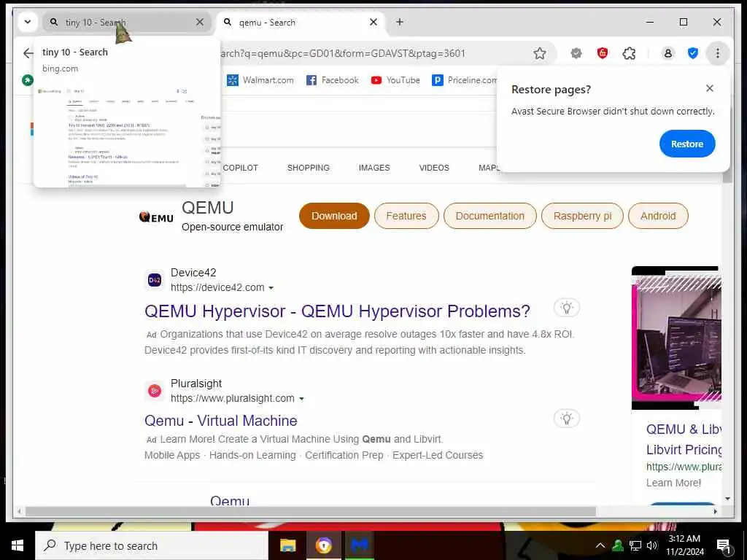Click the Documentation pill button
Viewport: 747px width, 560px height.
tap(489, 216)
